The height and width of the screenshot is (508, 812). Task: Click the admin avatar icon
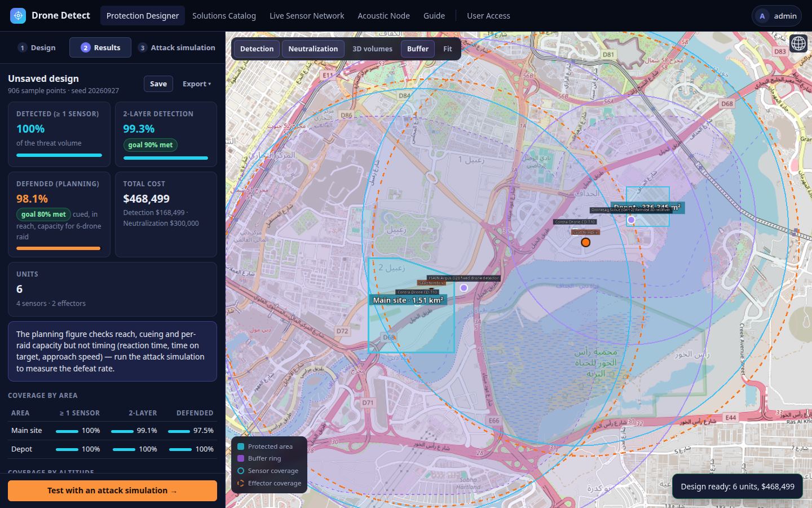[762, 16]
